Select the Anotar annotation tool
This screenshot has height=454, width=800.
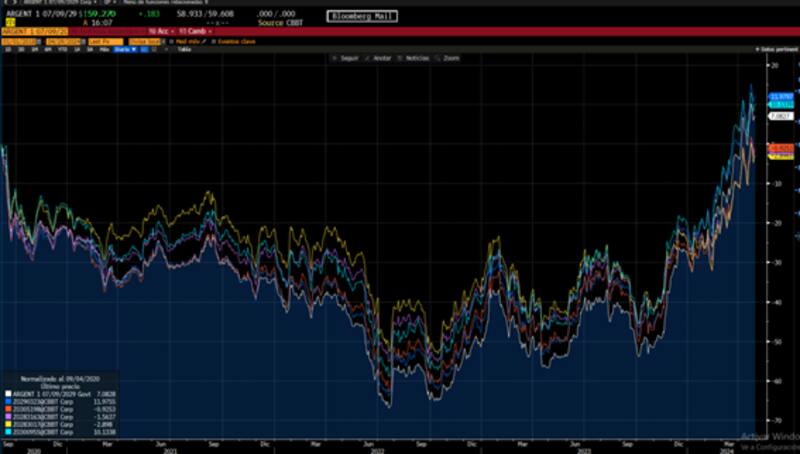[381, 59]
